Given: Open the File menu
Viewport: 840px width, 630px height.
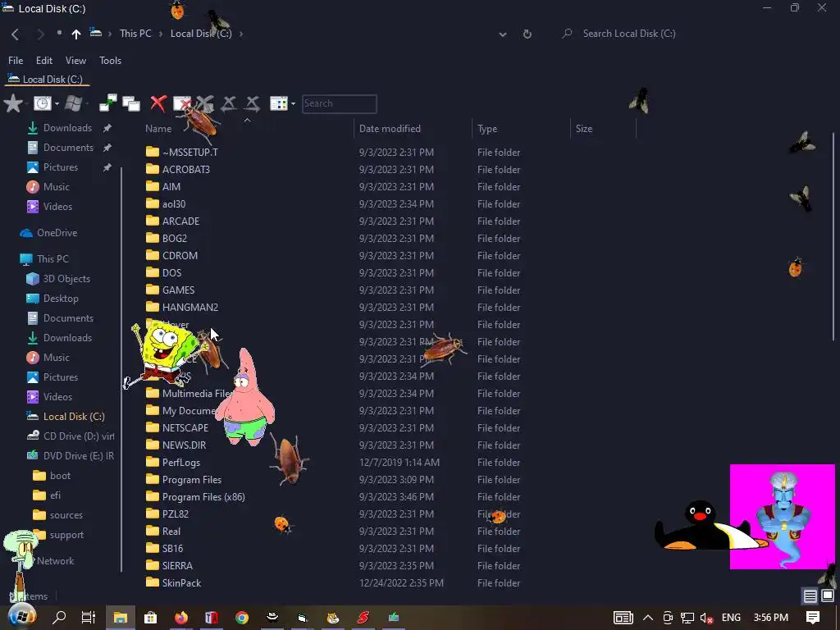Looking at the screenshot, I should click(x=16, y=61).
